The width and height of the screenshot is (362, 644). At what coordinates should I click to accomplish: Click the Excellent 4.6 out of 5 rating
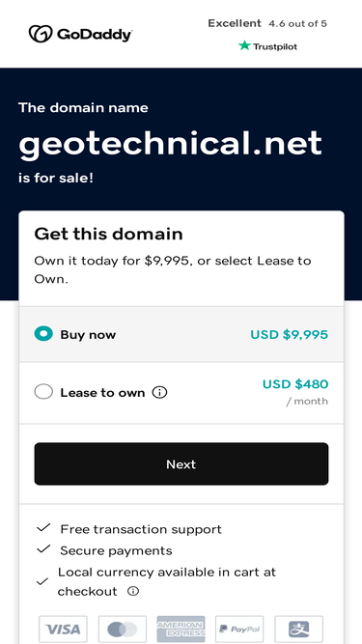point(267,23)
